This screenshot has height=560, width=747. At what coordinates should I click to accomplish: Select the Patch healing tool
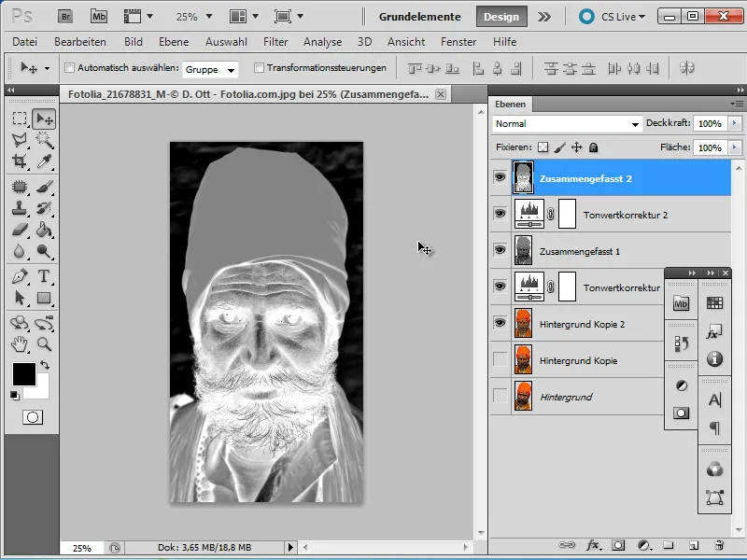tap(20, 187)
